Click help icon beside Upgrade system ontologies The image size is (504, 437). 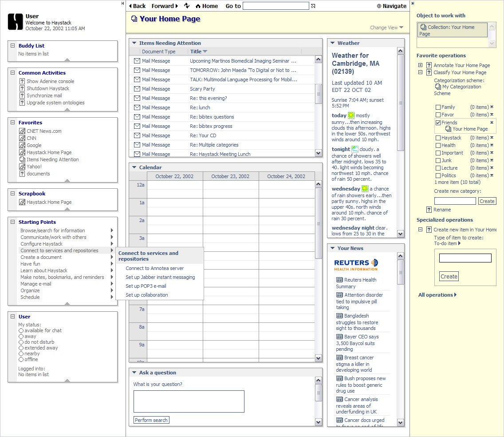pyautogui.click(x=22, y=103)
